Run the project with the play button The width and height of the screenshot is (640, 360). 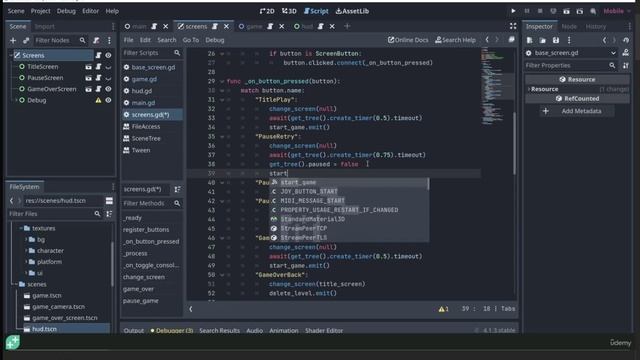pyautogui.click(x=513, y=11)
